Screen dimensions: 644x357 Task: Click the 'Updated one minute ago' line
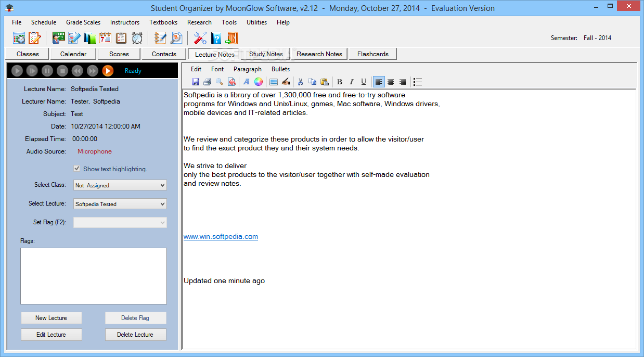(x=224, y=281)
